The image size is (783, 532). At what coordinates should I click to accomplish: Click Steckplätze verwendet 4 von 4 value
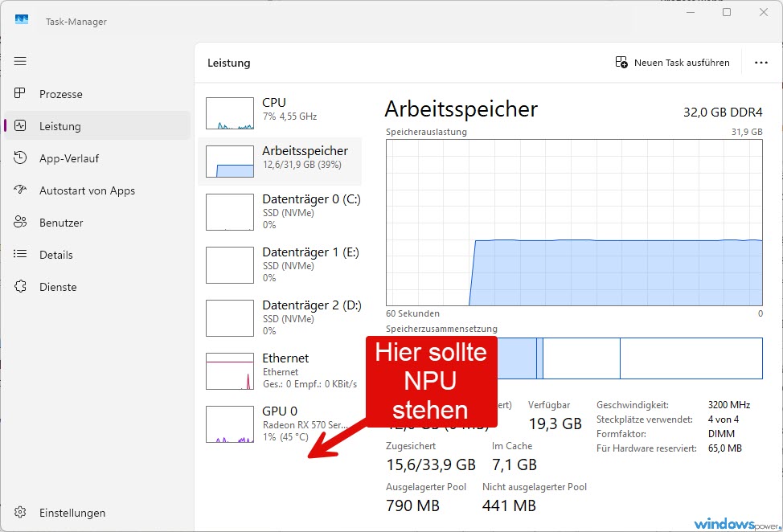[723, 419]
